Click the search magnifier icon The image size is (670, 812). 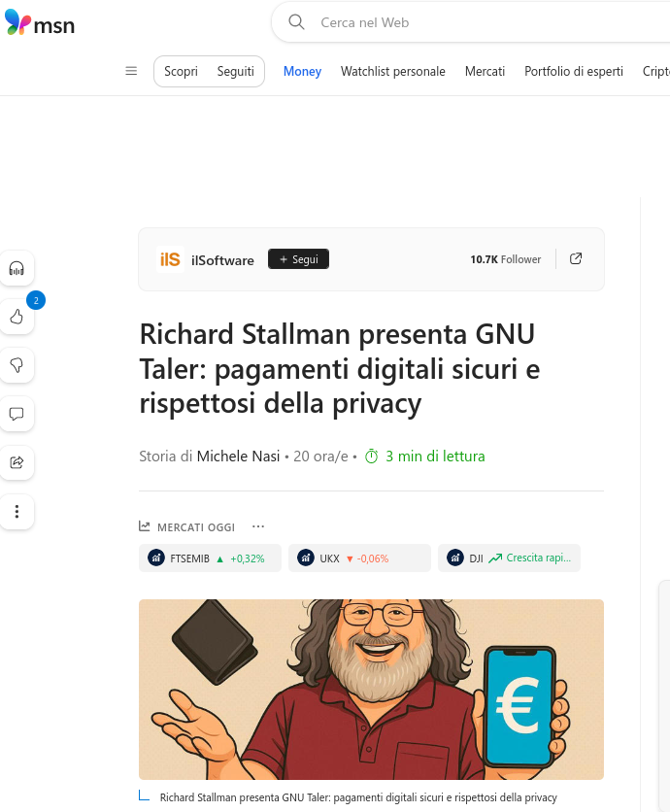[296, 21]
